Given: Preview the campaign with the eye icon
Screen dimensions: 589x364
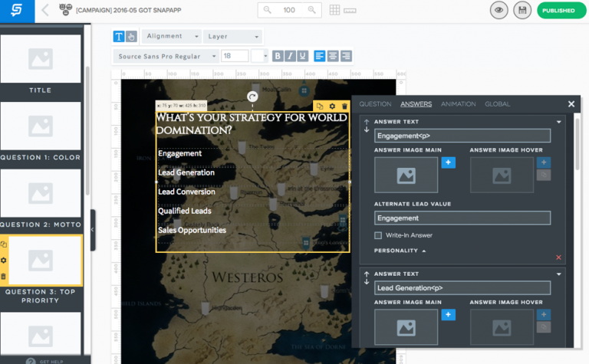Looking at the screenshot, I should 499,11.
